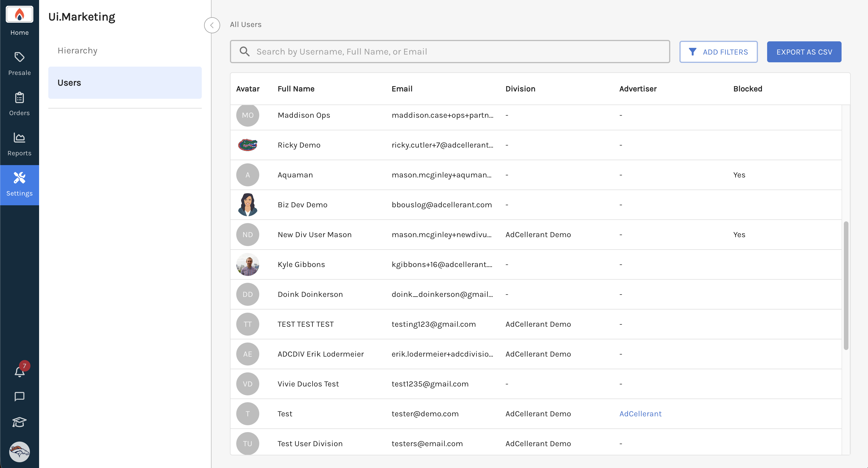Open the graduation cap training icon
This screenshot has width=868, height=468.
pos(19,422)
